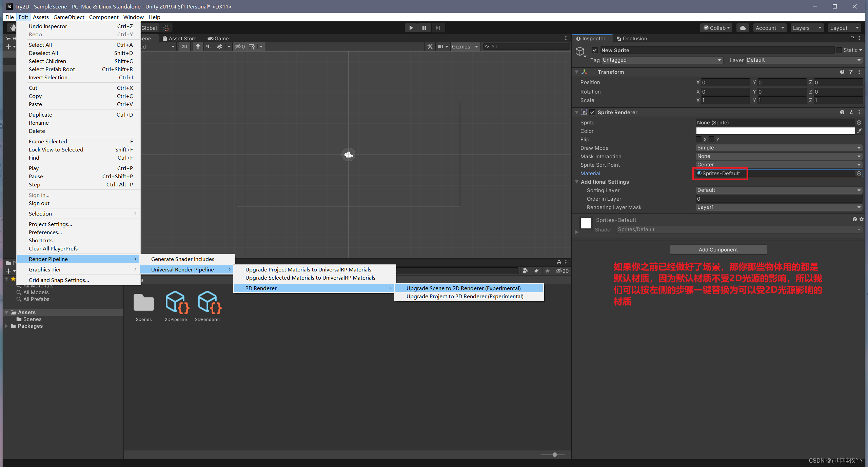
Task: Click the Sprites-Default material color swatch
Action: tap(585, 220)
